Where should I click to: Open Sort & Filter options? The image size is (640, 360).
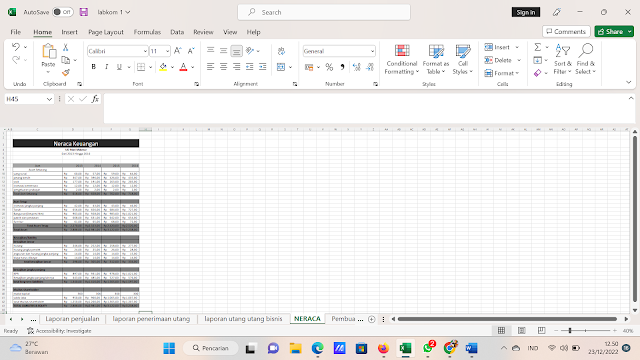[x=562, y=60]
